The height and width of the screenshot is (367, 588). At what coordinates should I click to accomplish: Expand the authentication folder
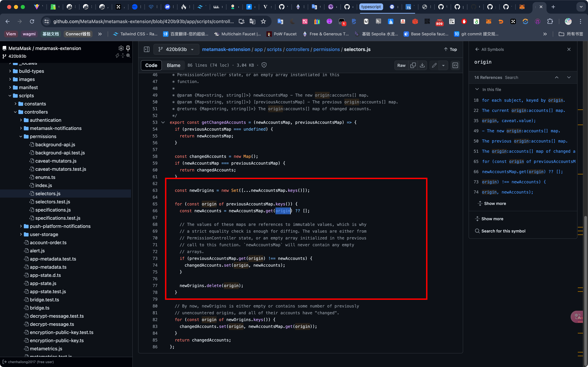point(21,120)
